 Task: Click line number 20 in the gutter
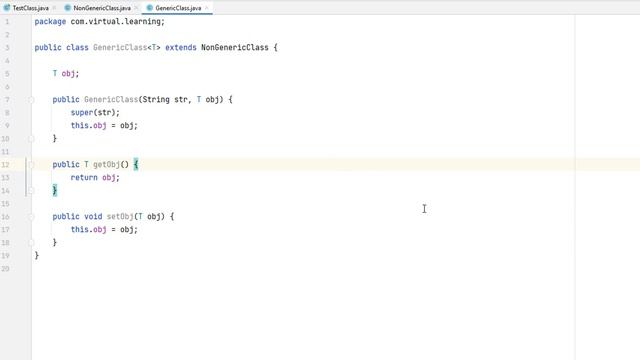point(5,269)
